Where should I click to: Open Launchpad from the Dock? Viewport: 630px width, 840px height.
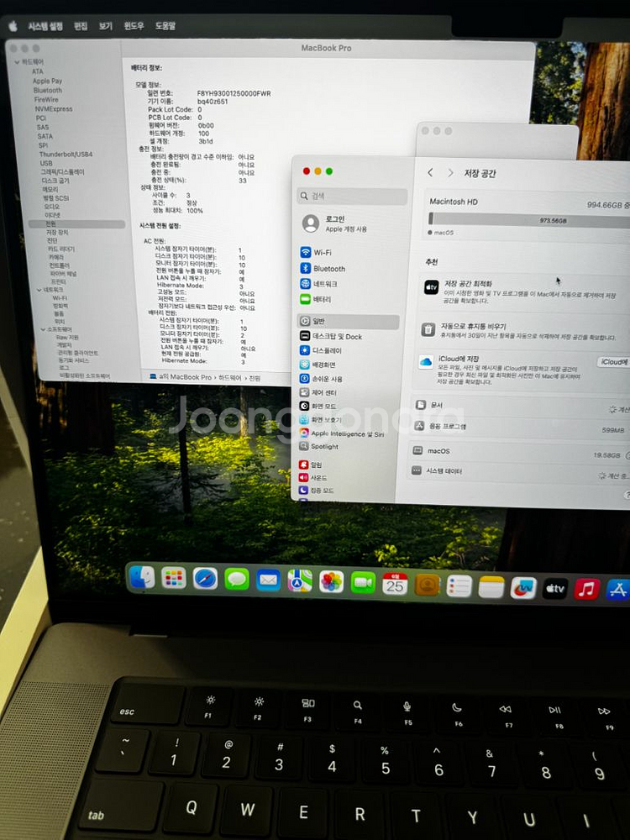(x=174, y=578)
